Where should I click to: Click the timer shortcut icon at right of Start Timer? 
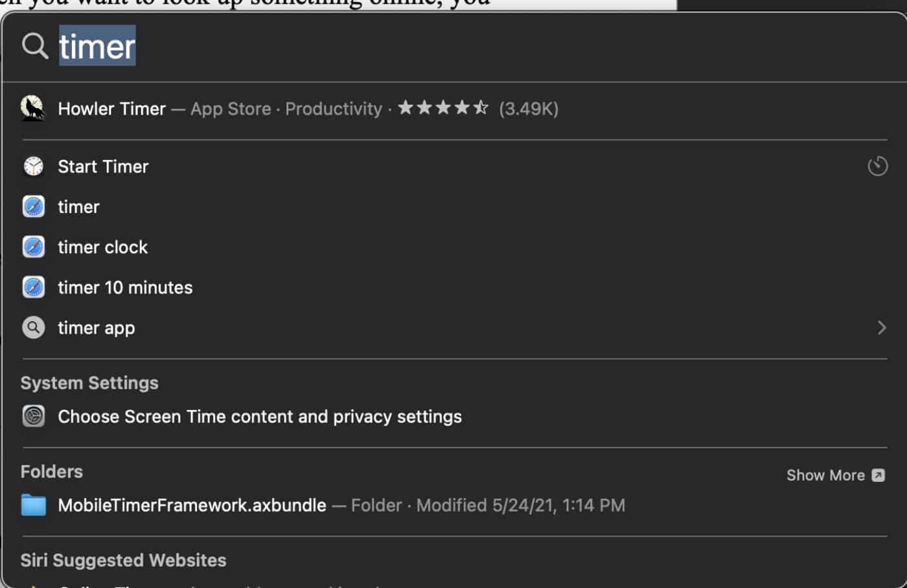877,166
